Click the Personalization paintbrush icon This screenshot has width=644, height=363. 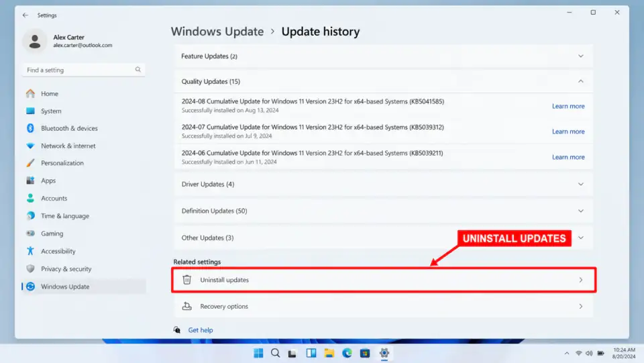(x=30, y=163)
